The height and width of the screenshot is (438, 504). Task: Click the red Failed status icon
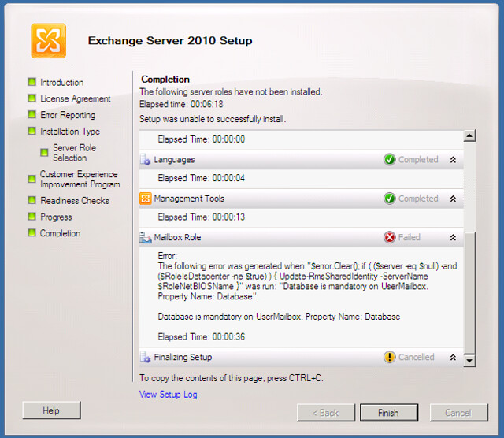tap(389, 237)
